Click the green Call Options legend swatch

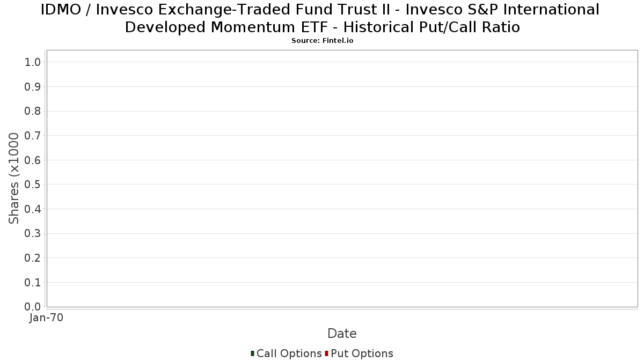(252, 353)
